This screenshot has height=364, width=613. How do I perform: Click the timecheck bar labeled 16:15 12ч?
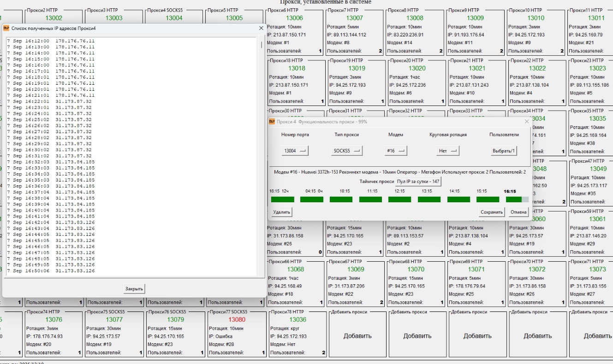[x=282, y=200]
